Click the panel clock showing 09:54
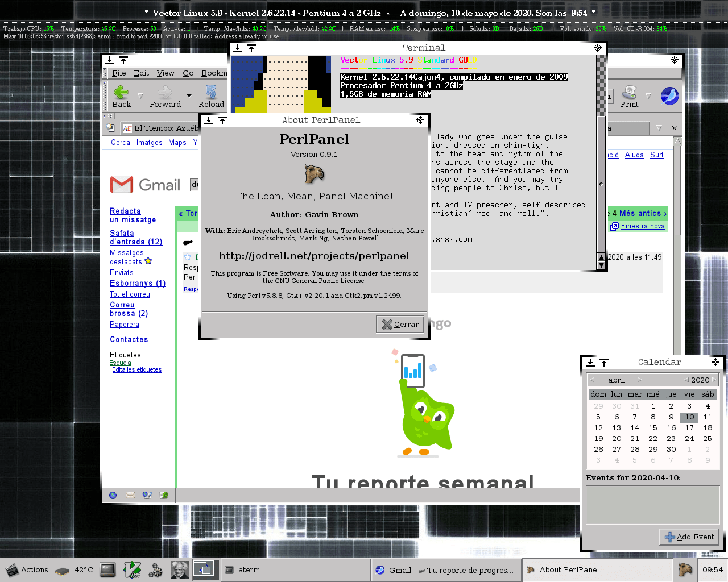The height and width of the screenshot is (582, 728). click(x=713, y=570)
